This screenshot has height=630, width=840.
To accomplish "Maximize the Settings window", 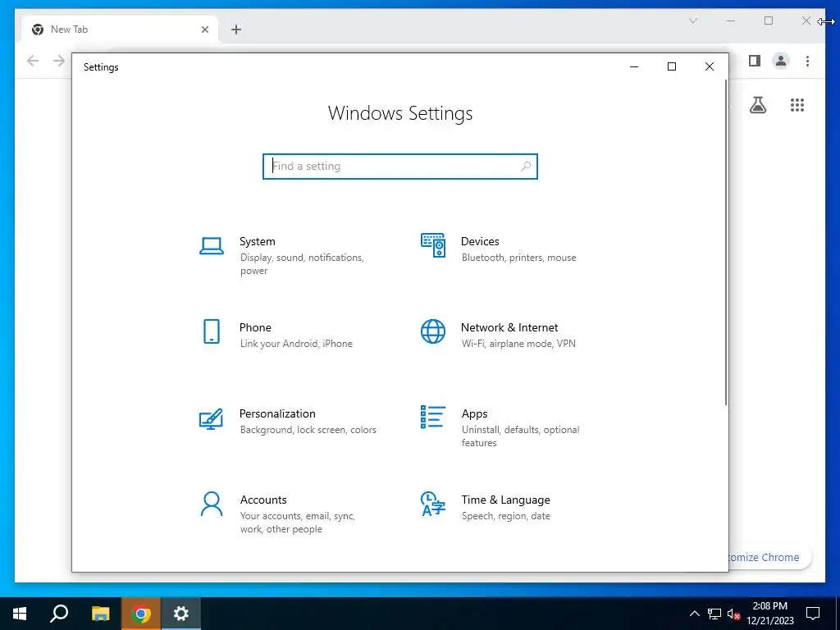I will 672,66.
